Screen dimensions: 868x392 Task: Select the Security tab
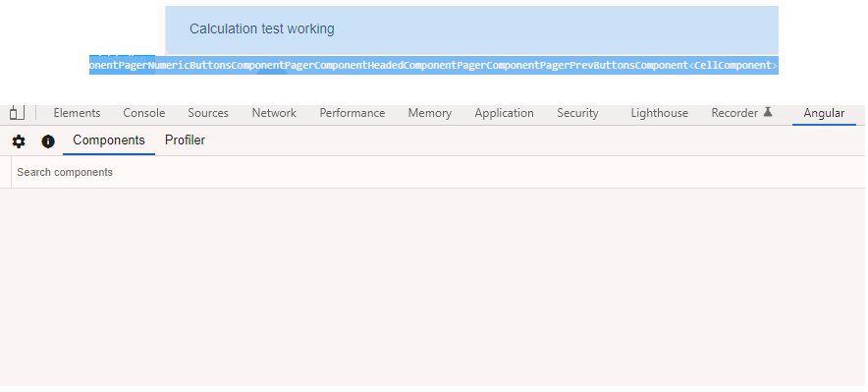[577, 113]
